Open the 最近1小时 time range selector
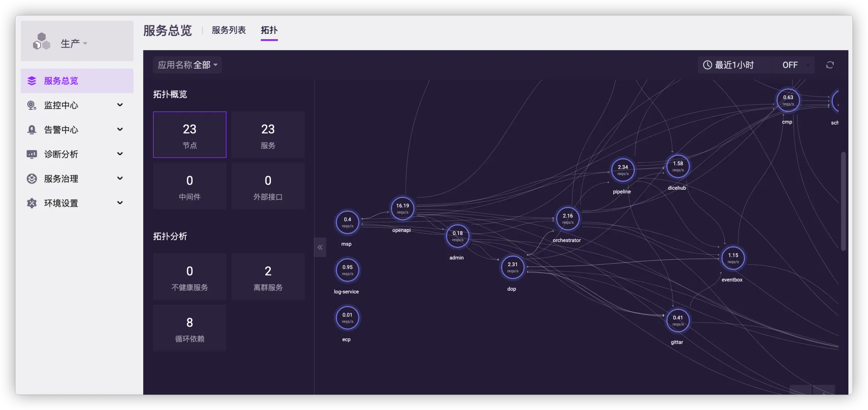Image resolution: width=868 pixels, height=410 pixels. [729, 65]
